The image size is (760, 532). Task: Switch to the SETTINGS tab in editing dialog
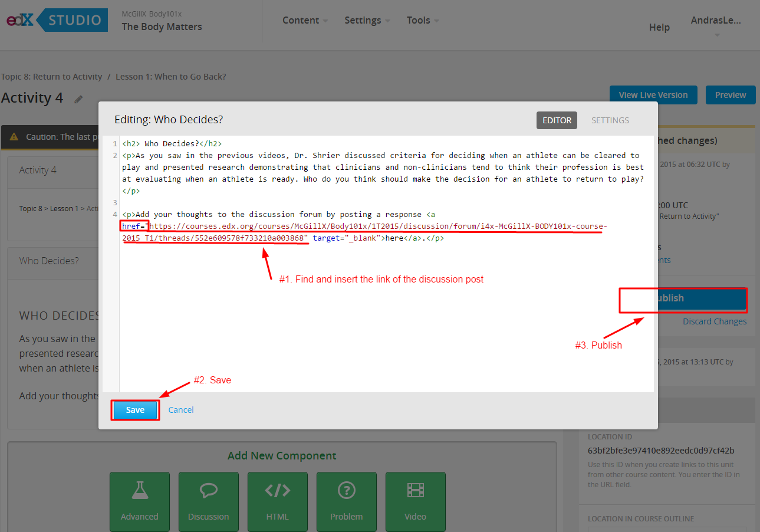[610, 120]
